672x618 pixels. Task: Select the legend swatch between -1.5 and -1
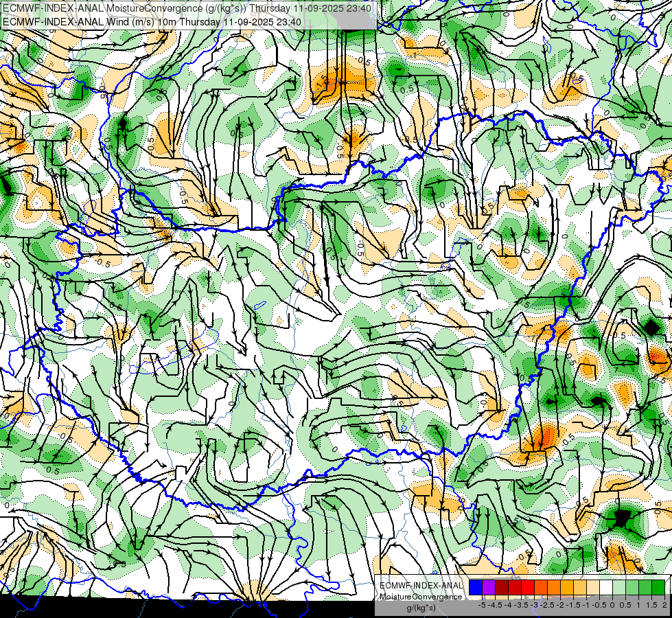pyautogui.click(x=580, y=587)
